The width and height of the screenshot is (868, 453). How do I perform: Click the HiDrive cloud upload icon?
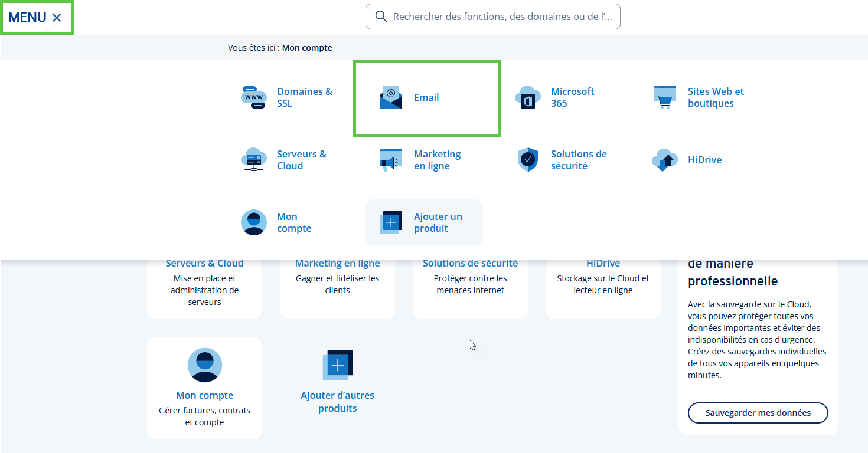point(665,160)
